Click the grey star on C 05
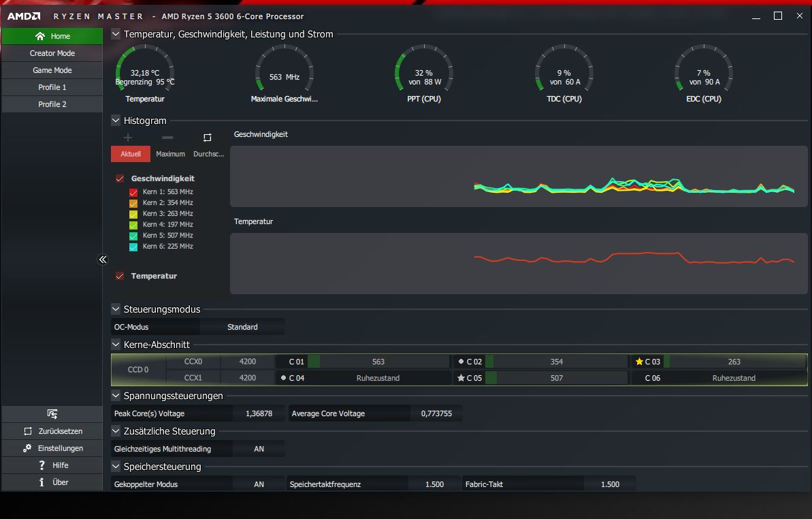 [461, 378]
